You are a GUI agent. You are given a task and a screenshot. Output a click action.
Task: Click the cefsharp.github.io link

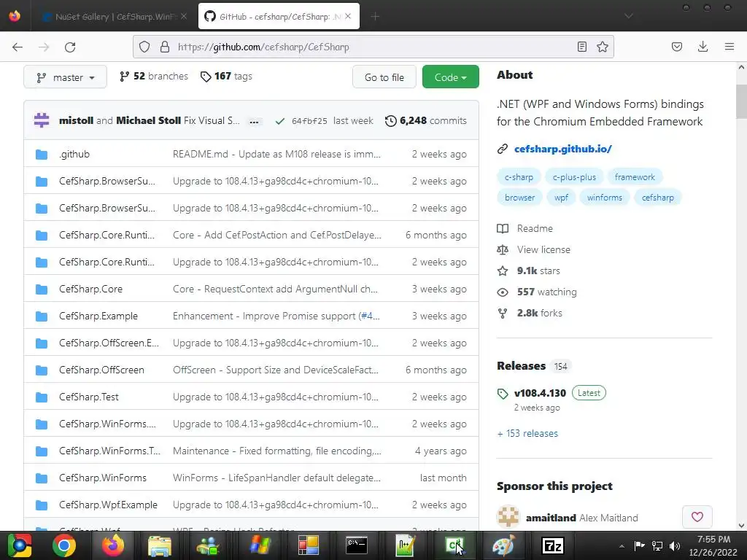tap(562, 149)
